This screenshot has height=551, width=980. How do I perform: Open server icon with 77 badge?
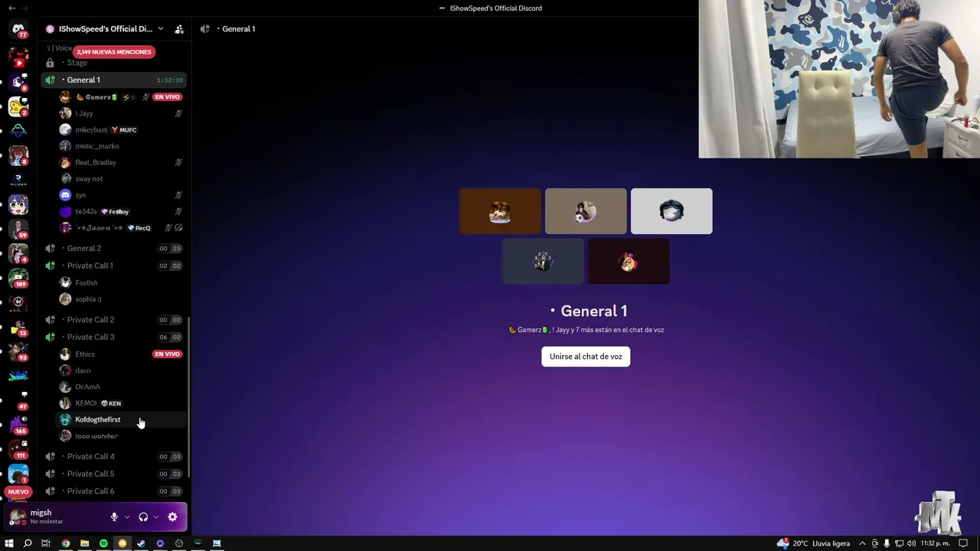pyautogui.click(x=18, y=29)
